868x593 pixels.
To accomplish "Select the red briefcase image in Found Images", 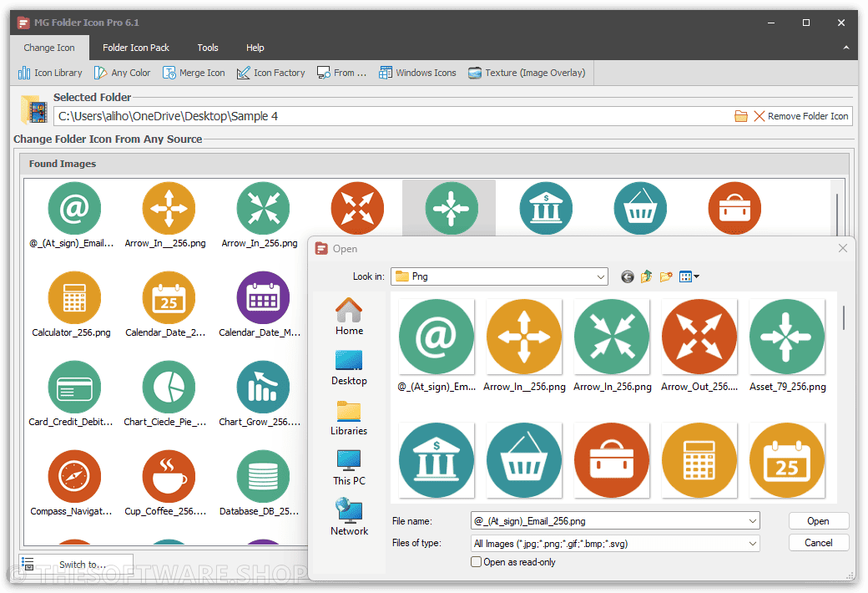I will pos(734,208).
